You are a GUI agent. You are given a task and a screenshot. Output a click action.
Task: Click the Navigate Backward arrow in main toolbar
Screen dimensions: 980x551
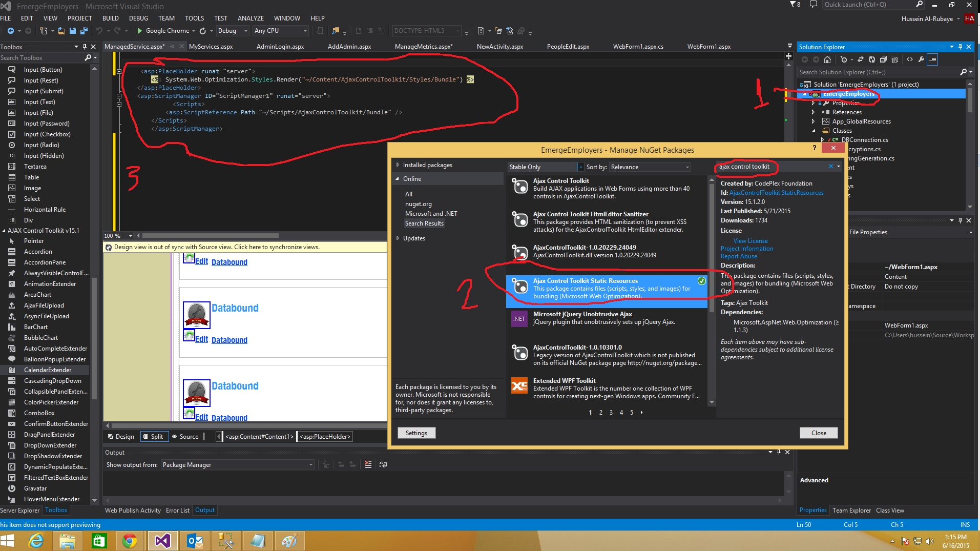[x=11, y=31]
